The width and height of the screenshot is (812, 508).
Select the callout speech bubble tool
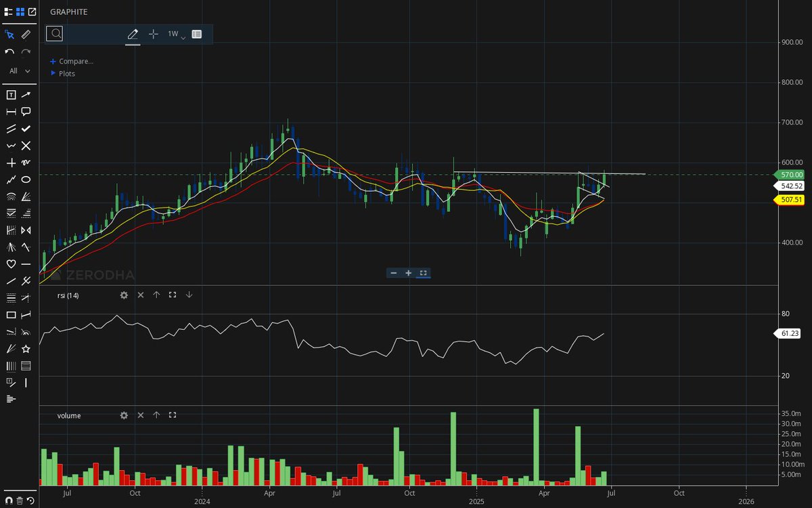pos(26,111)
